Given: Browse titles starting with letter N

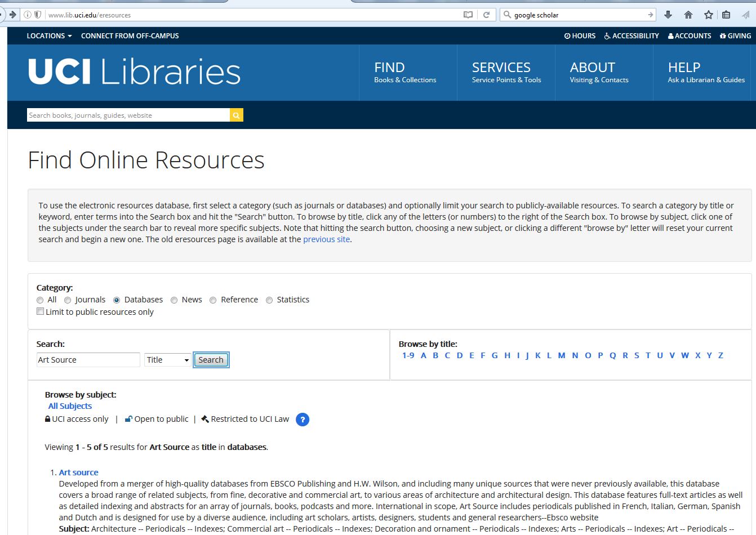Looking at the screenshot, I should tap(575, 355).
